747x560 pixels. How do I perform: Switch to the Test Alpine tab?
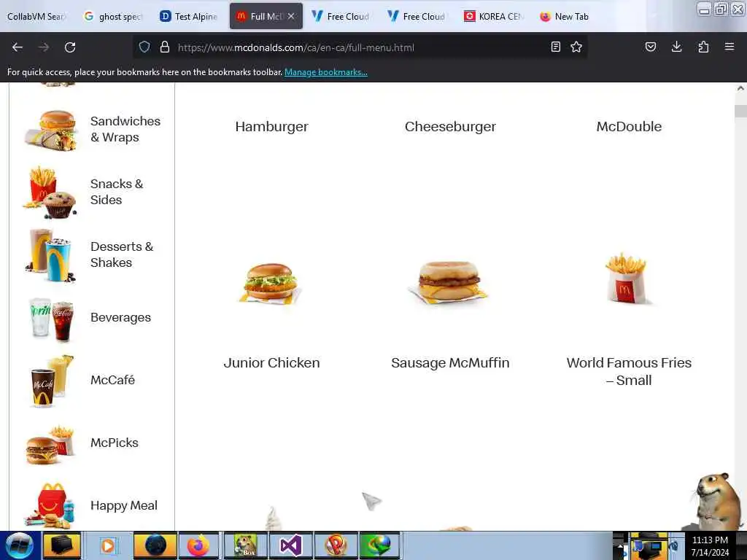(189, 16)
